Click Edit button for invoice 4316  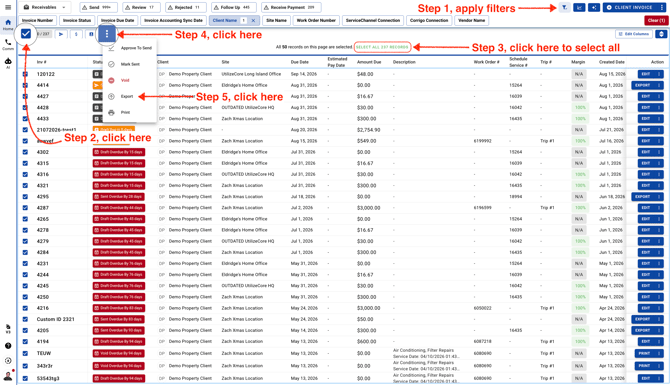(x=646, y=174)
